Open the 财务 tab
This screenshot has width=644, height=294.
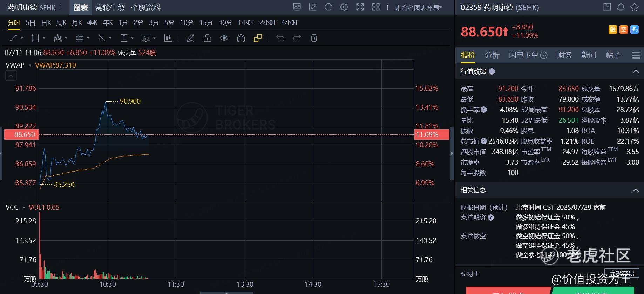point(564,55)
